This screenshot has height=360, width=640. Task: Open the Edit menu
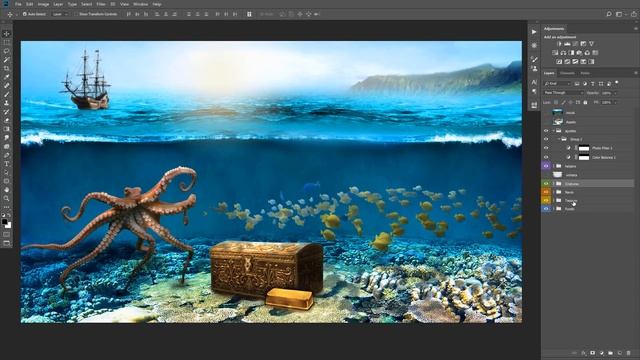pos(30,4)
